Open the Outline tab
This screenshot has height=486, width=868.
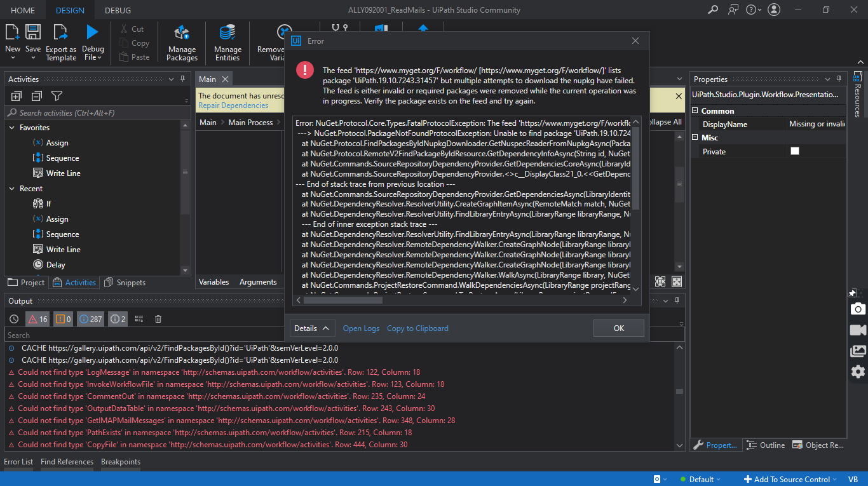point(766,445)
